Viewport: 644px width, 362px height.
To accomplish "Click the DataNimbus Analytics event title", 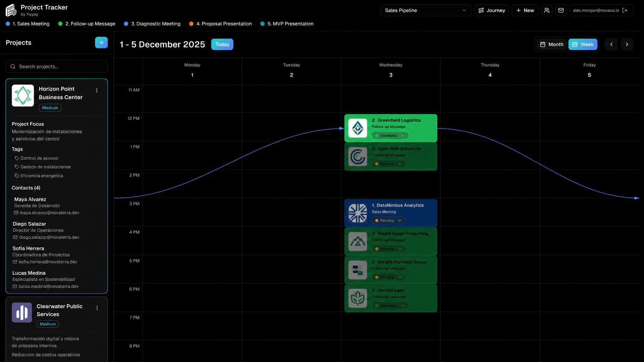I will (x=400, y=205).
